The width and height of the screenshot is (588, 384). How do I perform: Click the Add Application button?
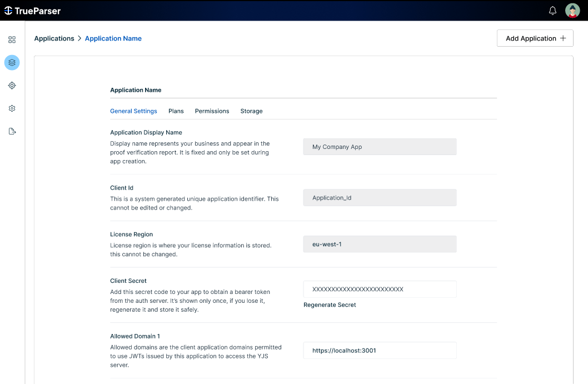click(535, 38)
